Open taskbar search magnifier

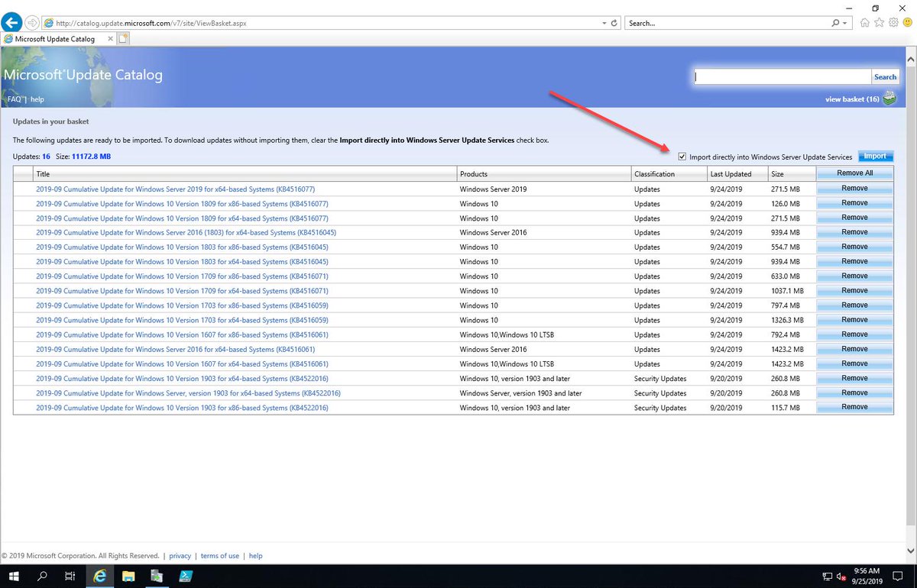pos(43,576)
